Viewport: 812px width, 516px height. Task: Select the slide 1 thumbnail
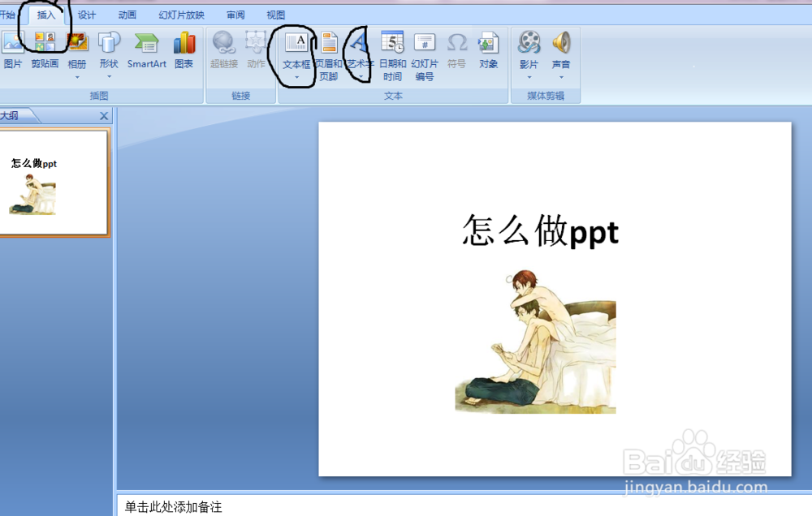(54, 183)
